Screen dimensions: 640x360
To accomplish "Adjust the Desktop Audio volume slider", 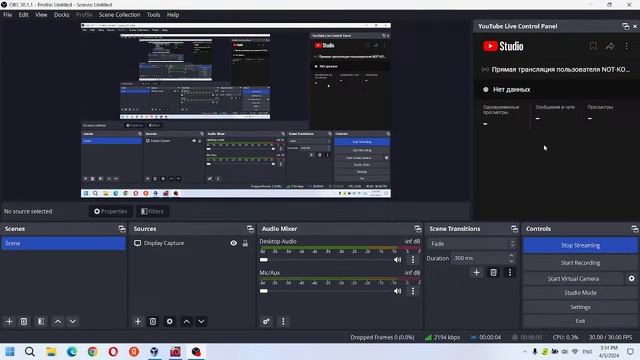I will click(x=326, y=260).
